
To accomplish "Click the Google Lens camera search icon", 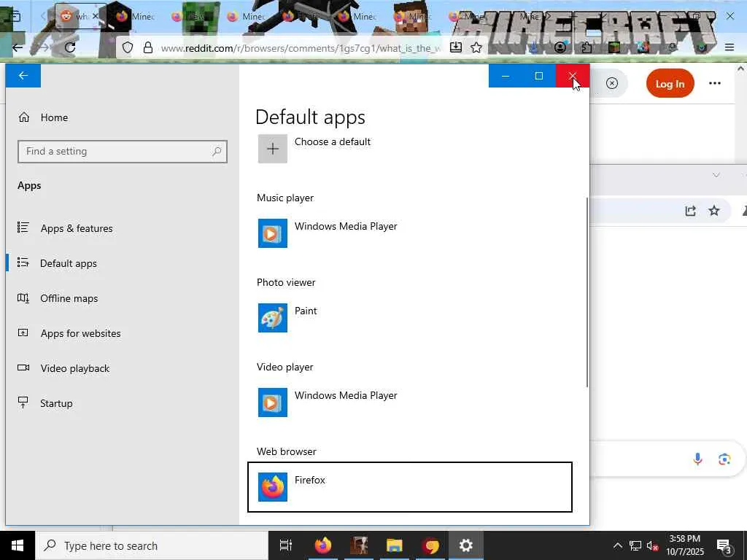I will click(724, 459).
